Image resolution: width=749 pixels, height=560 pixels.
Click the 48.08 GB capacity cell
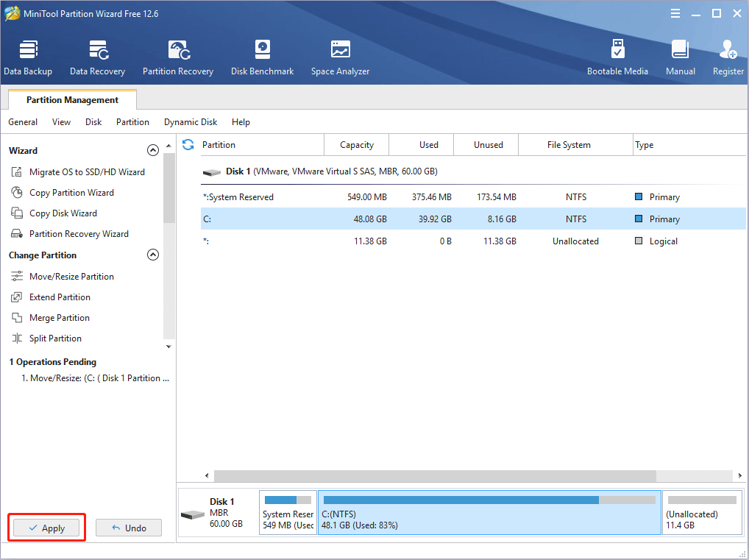[370, 219]
